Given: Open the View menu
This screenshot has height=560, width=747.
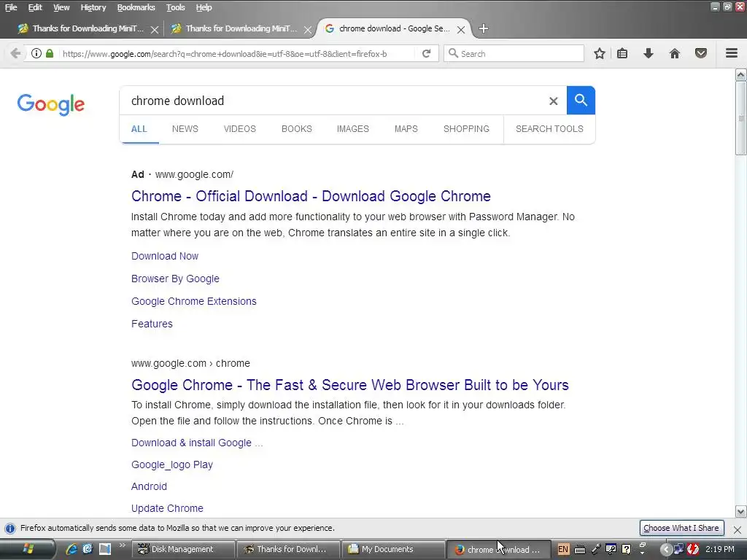Looking at the screenshot, I should (x=61, y=7).
